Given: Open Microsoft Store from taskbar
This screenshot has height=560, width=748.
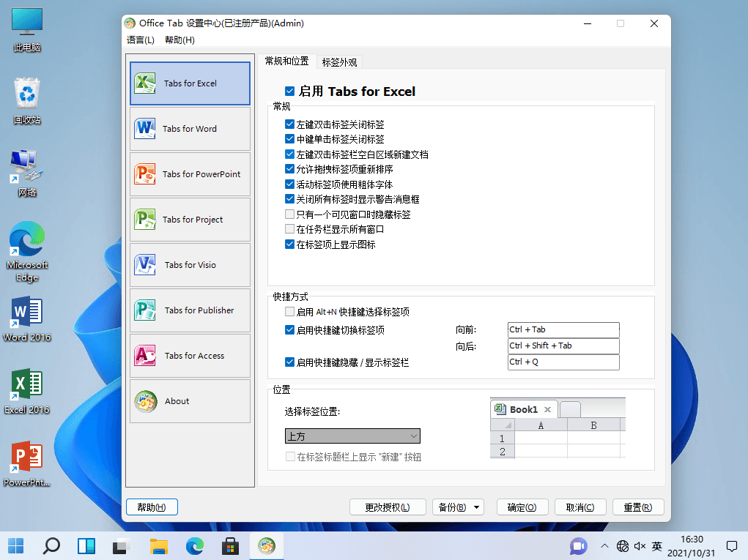Looking at the screenshot, I should [x=231, y=545].
